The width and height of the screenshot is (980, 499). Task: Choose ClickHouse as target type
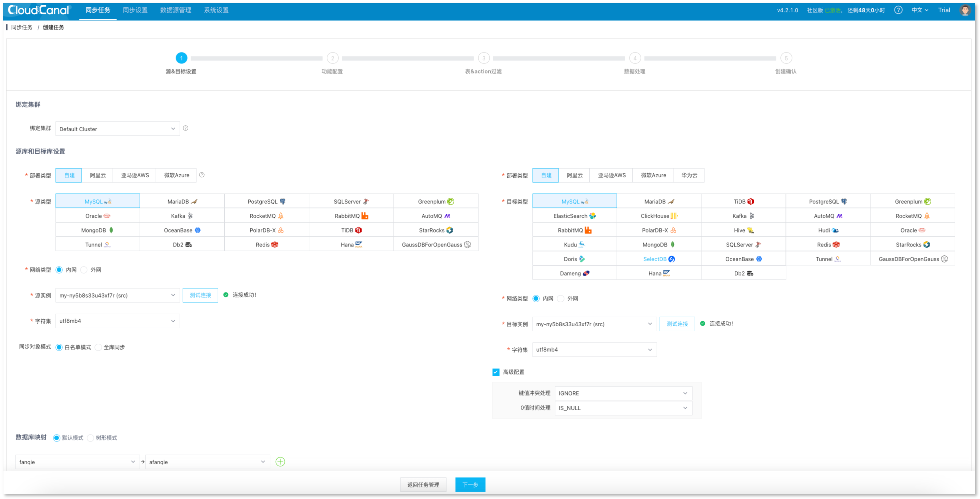(659, 216)
